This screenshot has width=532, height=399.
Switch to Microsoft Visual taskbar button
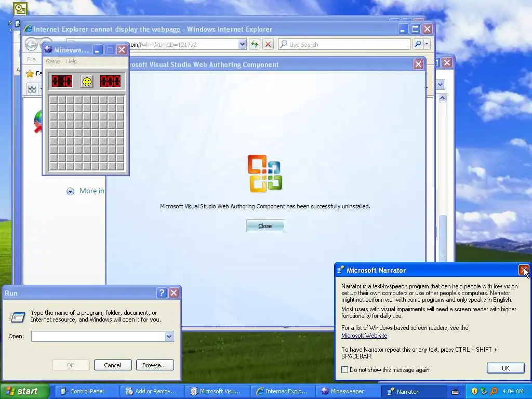(x=217, y=391)
